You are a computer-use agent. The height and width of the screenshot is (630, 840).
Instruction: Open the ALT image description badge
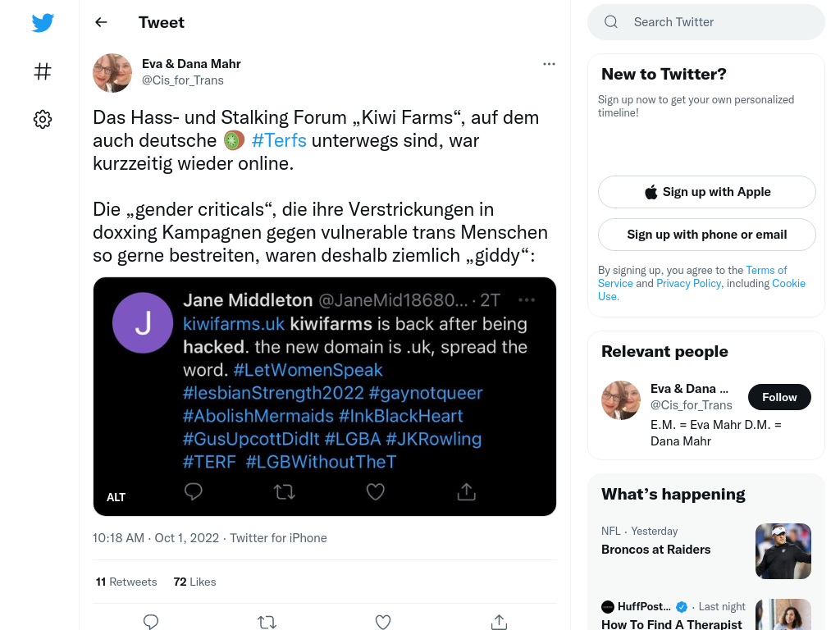click(x=116, y=497)
